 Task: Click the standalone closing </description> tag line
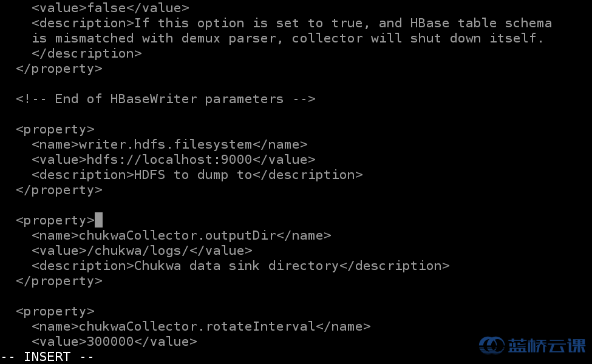86,53
